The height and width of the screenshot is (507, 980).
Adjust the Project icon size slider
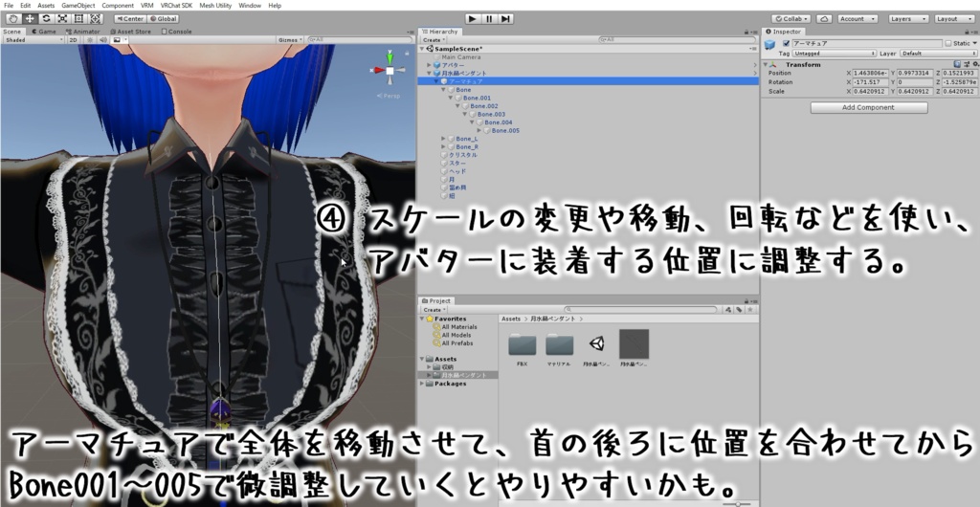[x=736, y=503]
